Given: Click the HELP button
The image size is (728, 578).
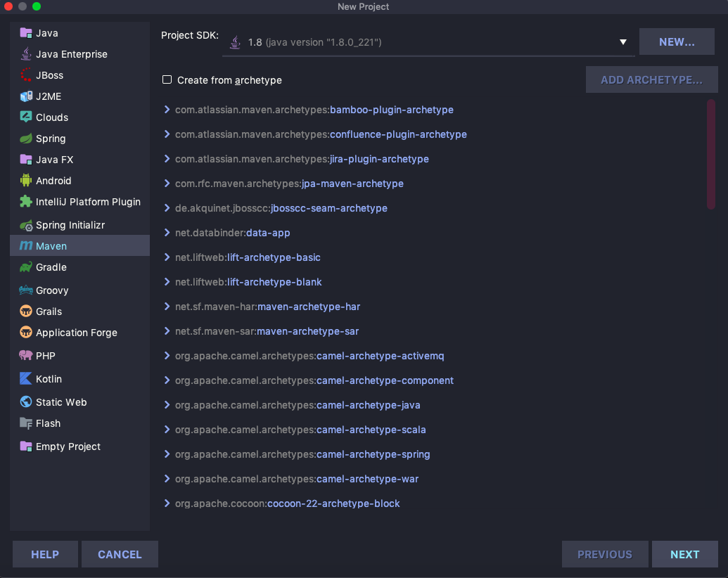Looking at the screenshot, I should [45, 554].
